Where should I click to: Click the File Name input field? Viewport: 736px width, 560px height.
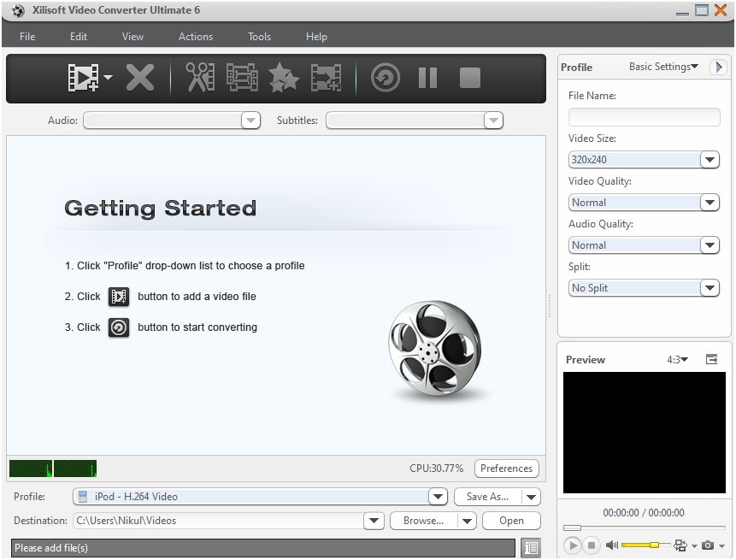pos(644,117)
